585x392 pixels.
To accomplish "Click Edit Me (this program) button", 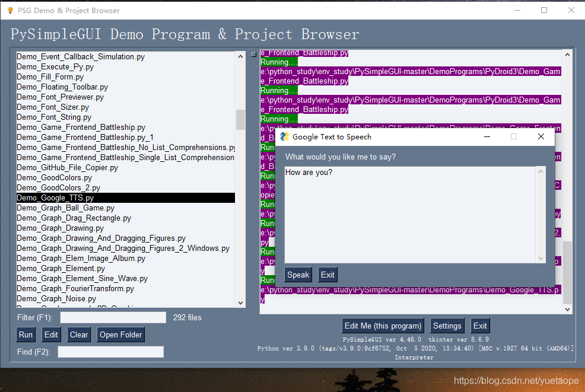I will pos(383,326).
